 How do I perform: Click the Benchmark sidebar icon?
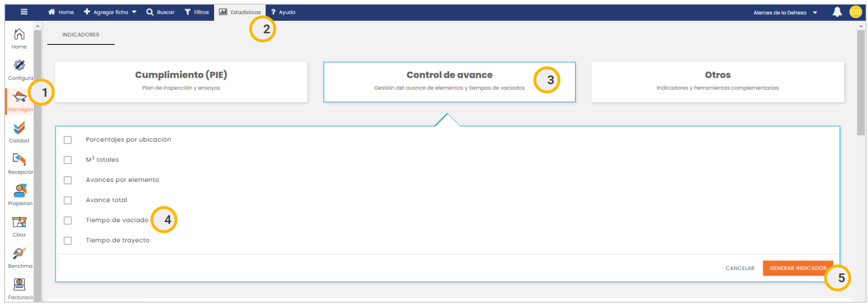[x=19, y=254]
